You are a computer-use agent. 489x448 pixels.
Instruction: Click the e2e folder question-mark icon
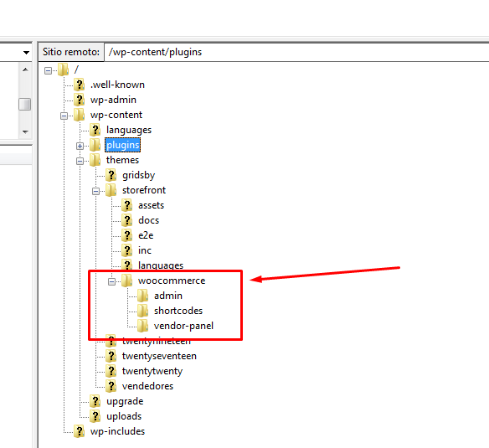coord(127,235)
